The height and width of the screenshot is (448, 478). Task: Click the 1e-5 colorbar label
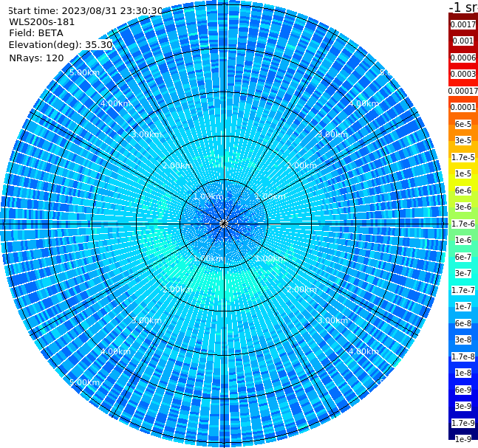tap(463, 173)
